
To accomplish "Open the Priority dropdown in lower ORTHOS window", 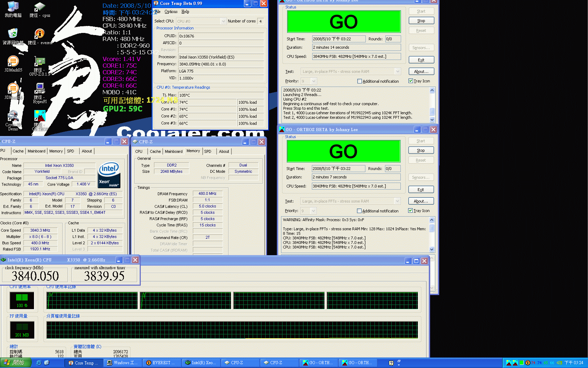I will (x=313, y=211).
